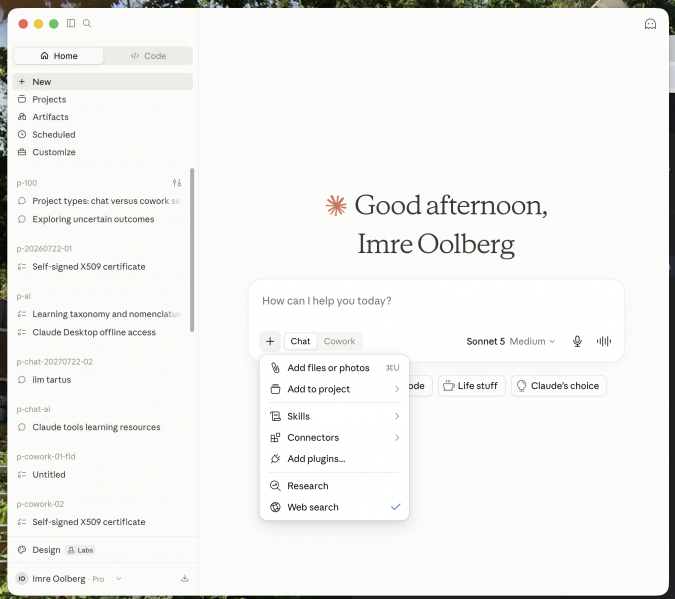Click the Research magnifier icon in menu
The height and width of the screenshot is (599, 675).
coord(275,486)
